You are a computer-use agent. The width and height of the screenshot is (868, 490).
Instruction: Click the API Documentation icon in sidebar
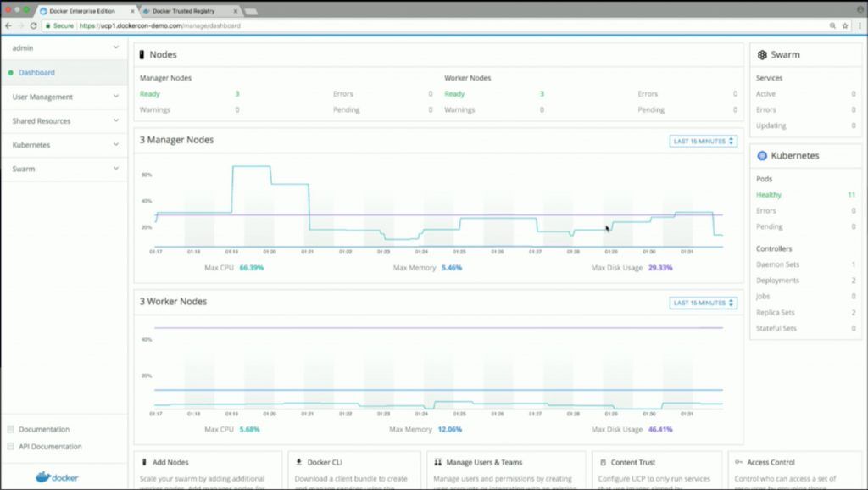10,446
